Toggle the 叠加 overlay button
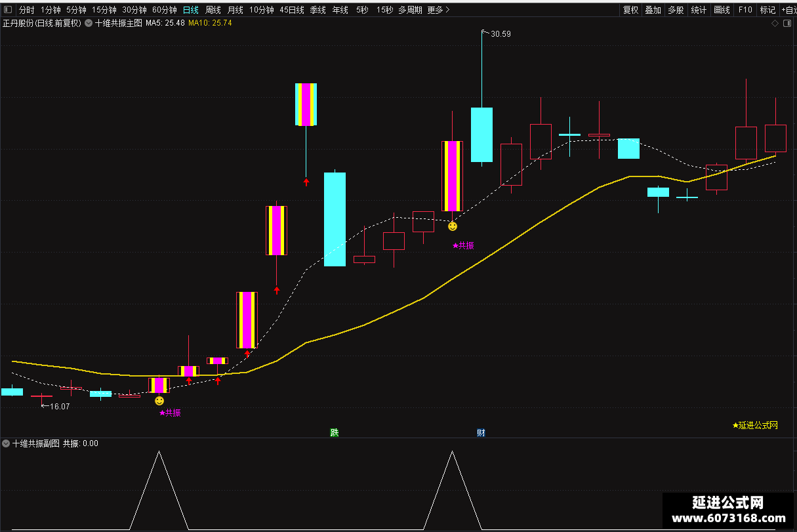This screenshot has height=532, width=797. (653, 10)
